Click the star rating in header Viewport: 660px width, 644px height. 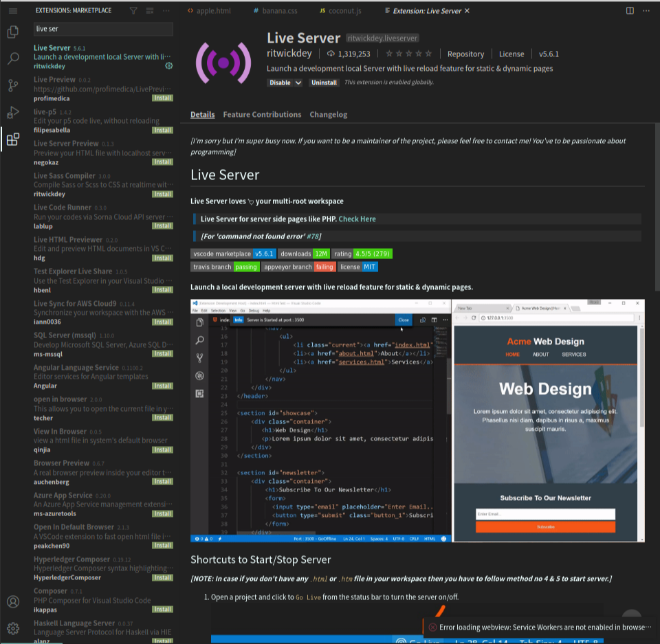[408, 54]
